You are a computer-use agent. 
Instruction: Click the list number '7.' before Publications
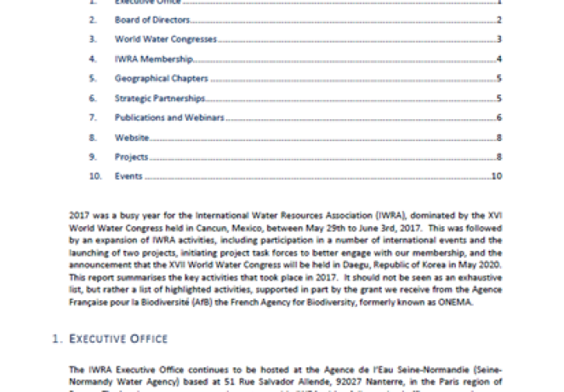(x=94, y=117)
